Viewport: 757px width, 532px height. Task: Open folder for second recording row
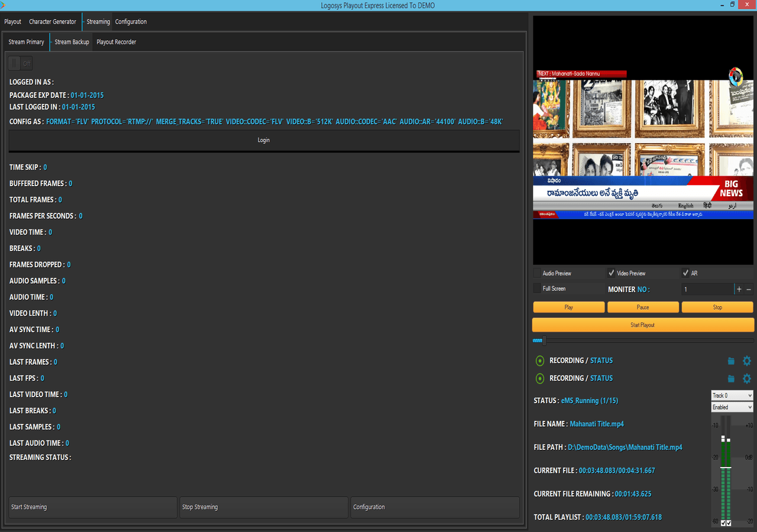(x=731, y=379)
